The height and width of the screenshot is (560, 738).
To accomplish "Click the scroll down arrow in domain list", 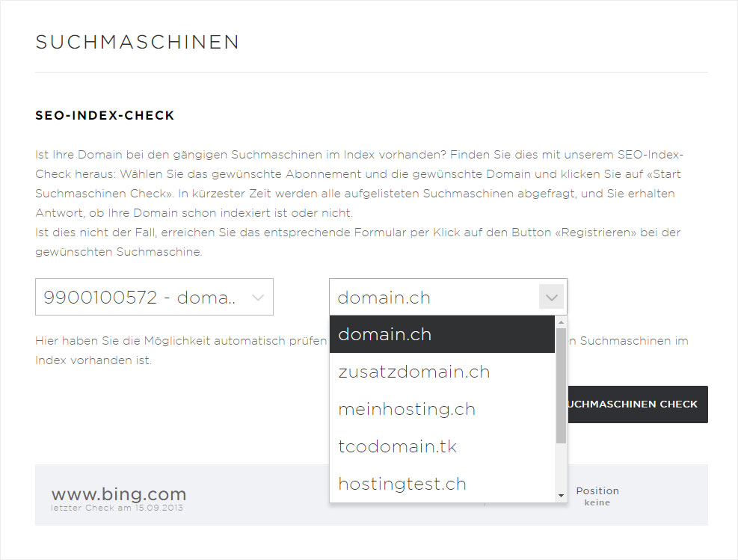I will click(561, 496).
